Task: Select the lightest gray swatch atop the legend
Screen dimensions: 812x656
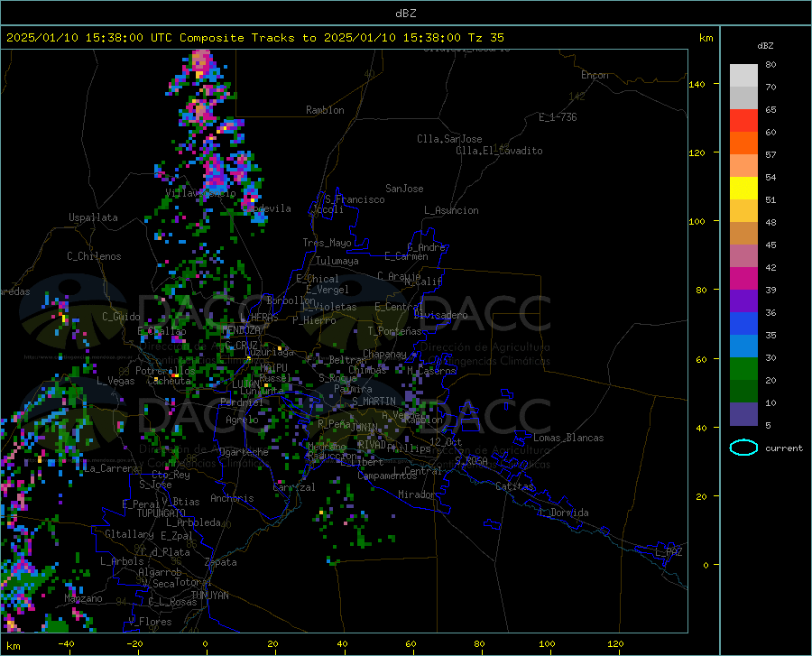Action: click(743, 76)
